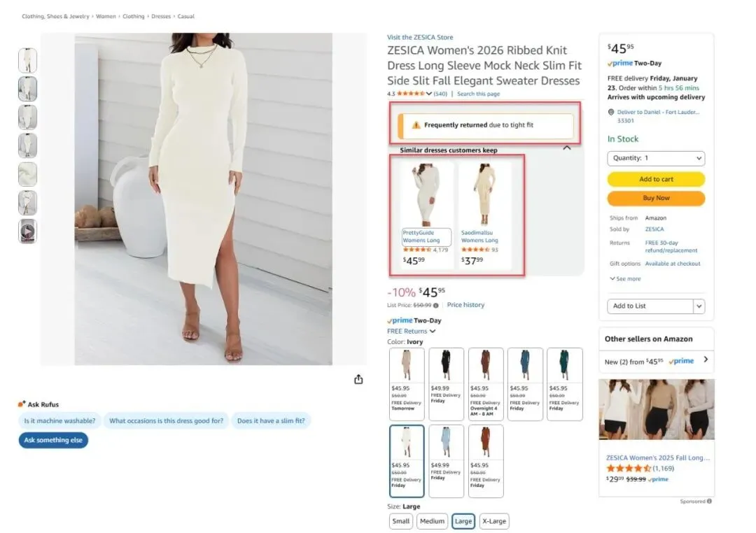Viewport: 756px width, 533px height.
Task: Click Dresses in the breadcrumb
Action: pyautogui.click(x=161, y=16)
